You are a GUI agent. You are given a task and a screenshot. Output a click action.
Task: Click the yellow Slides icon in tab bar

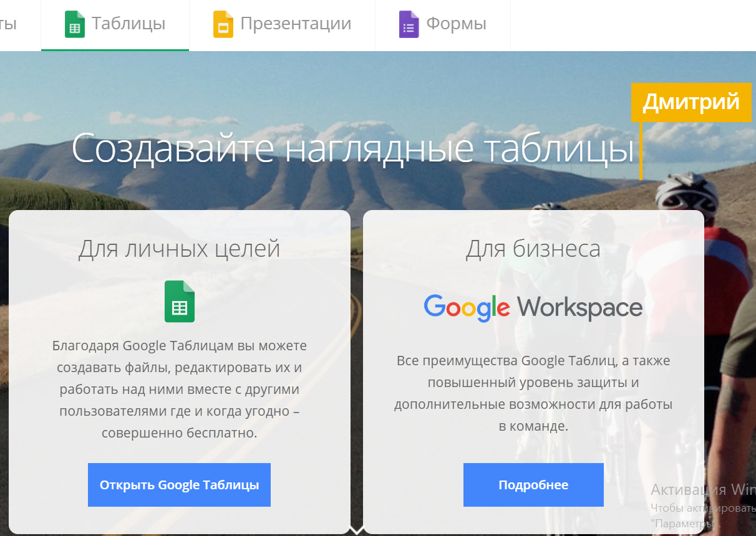(223, 25)
